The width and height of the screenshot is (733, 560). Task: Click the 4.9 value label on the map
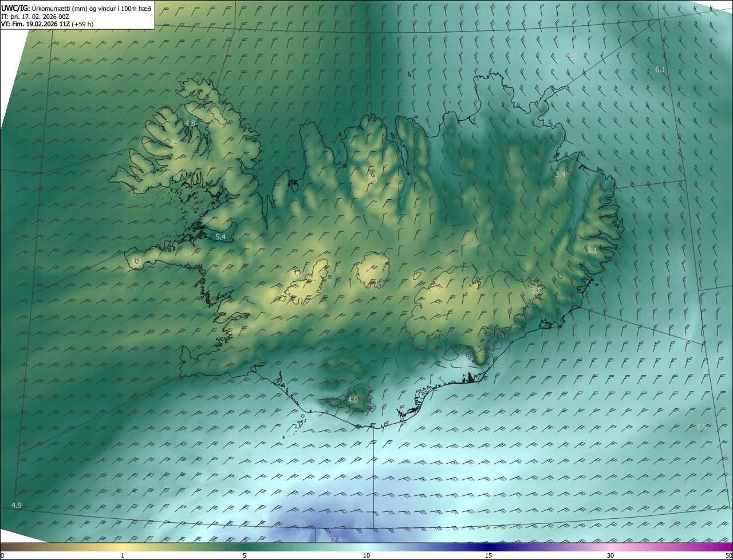pyautogui.click(x=17, y=505)
